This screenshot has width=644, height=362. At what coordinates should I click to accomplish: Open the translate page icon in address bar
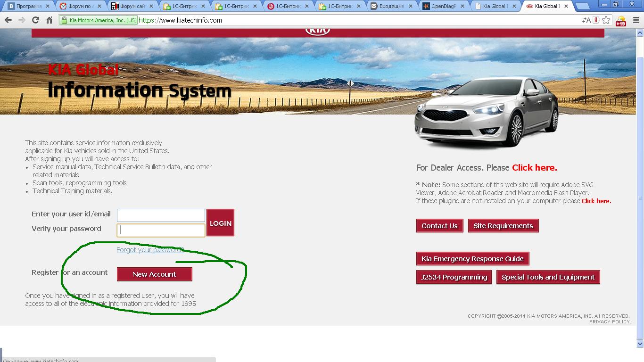coord(586,20)
